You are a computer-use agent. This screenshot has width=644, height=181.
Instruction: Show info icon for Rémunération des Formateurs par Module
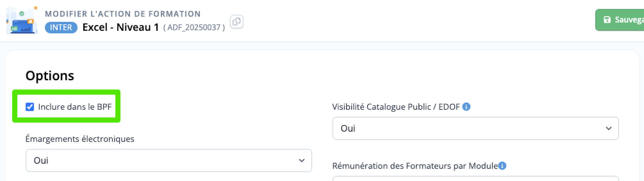(x=502, y=166)
